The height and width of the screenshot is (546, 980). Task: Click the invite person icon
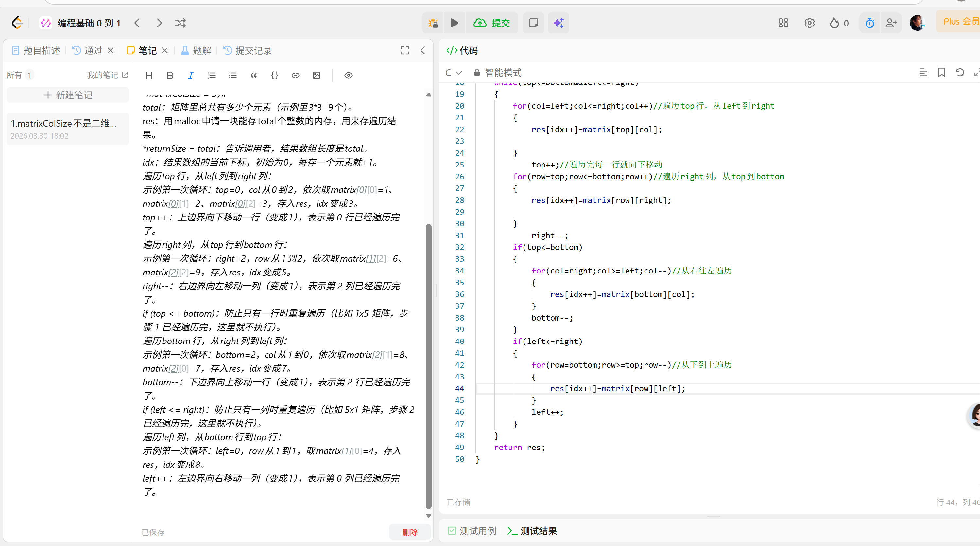(892, 23)
